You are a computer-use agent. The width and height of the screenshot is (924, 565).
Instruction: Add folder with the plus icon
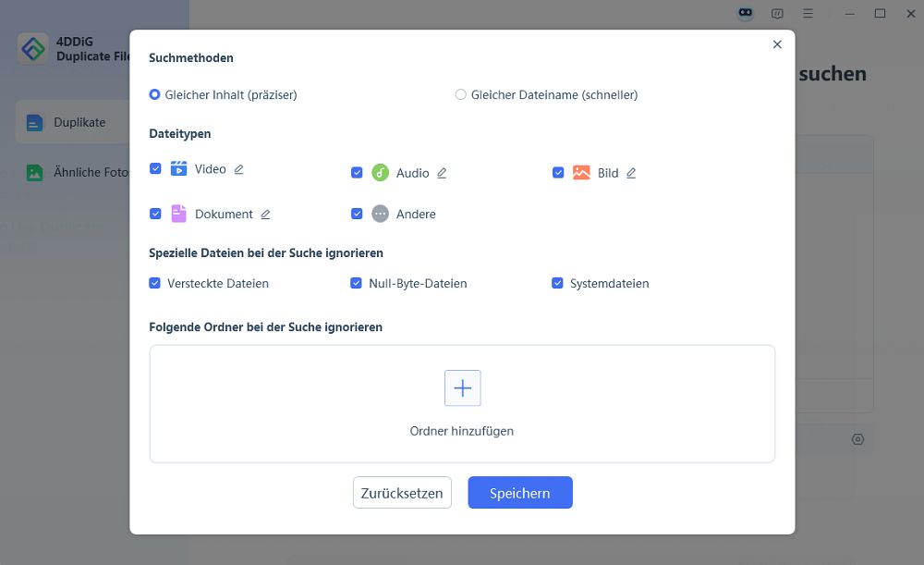(463, 388)
